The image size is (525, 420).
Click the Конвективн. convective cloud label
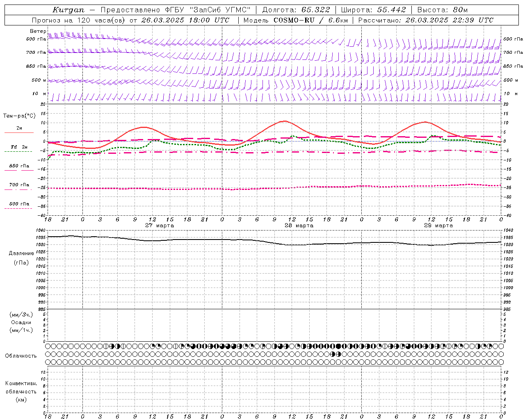[21, 383]
